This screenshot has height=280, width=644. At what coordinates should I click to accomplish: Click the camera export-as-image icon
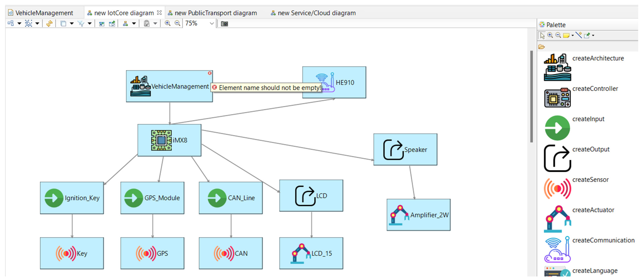point(224,24)
